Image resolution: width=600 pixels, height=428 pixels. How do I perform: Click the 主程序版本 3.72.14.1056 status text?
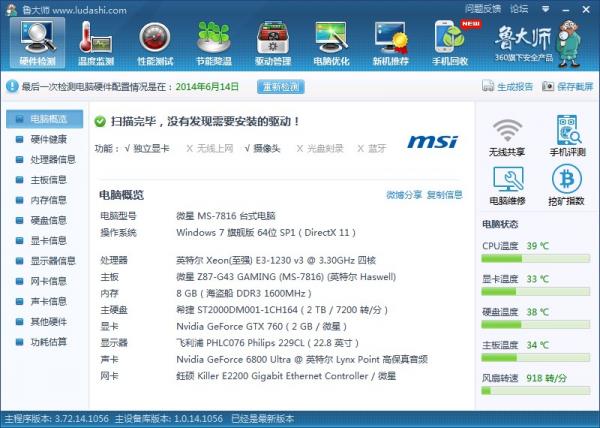click(x=57, y=419)
